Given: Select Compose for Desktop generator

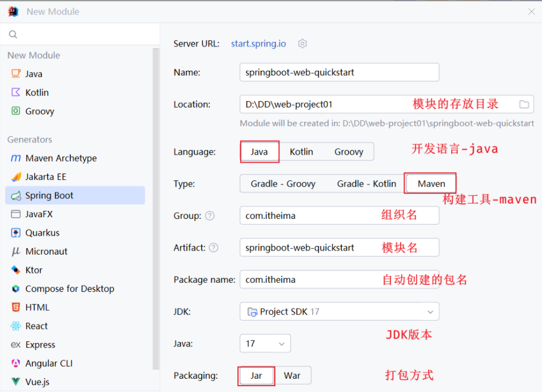Looking at the screenshot, I should [70, 289].
